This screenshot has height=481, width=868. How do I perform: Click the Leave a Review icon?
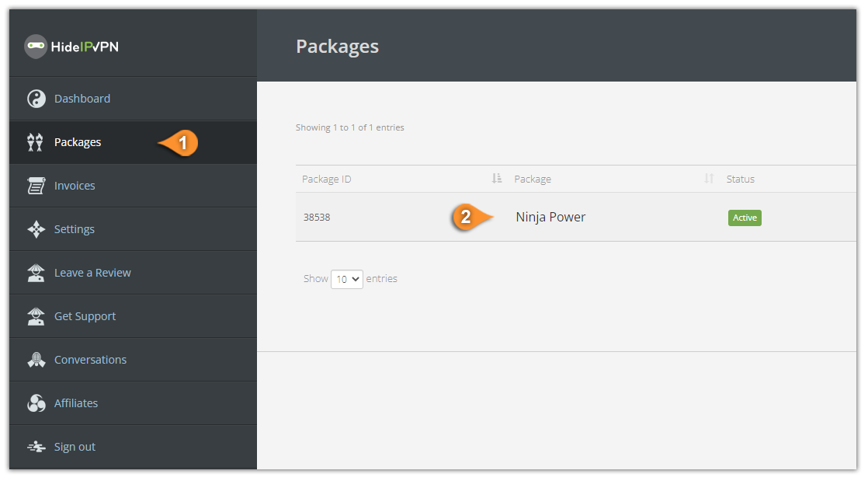[36, 272]
